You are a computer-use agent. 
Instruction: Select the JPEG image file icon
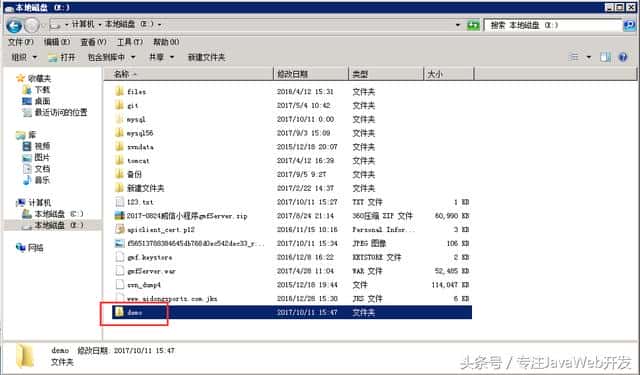click(x=119, y=243)
